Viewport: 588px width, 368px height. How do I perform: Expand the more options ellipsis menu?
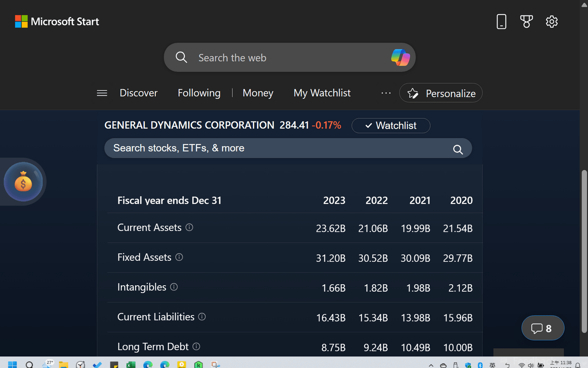click(386, 93)
